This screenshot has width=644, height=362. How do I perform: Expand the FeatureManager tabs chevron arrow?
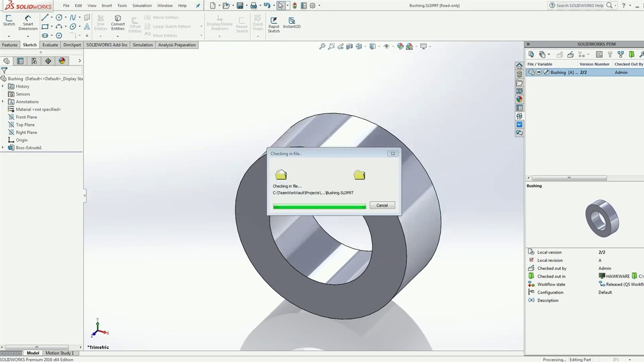[79, 61]
